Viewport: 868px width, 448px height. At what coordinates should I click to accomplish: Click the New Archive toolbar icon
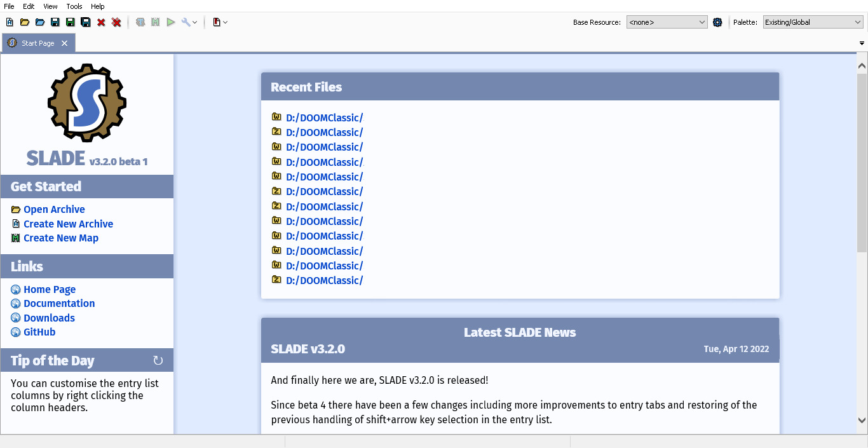pos(10,22)
